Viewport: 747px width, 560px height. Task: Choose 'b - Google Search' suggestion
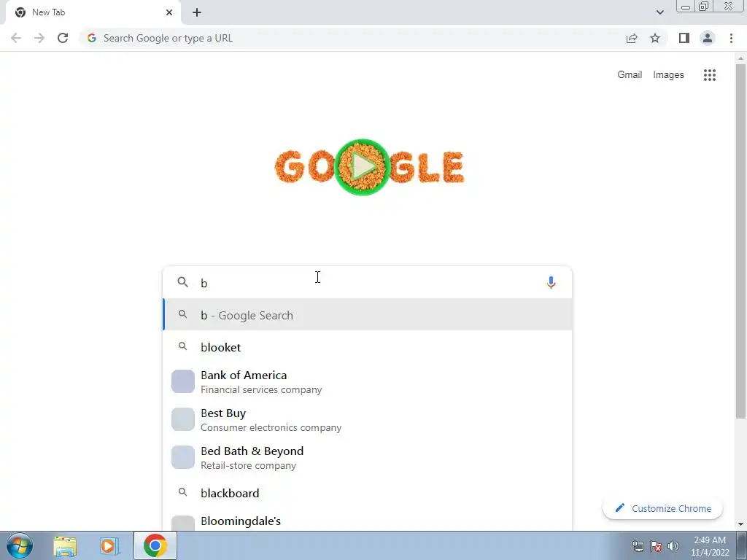pos(367,315)
